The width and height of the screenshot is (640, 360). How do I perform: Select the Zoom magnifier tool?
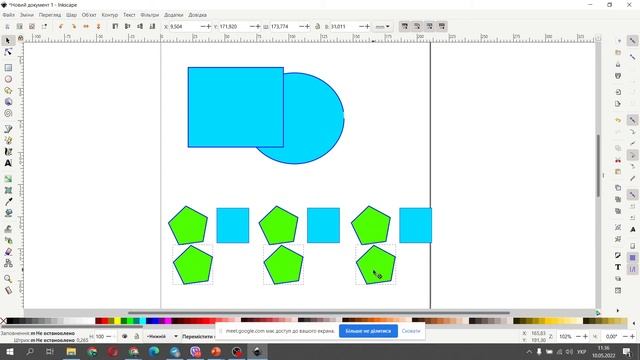click(8, 279)
